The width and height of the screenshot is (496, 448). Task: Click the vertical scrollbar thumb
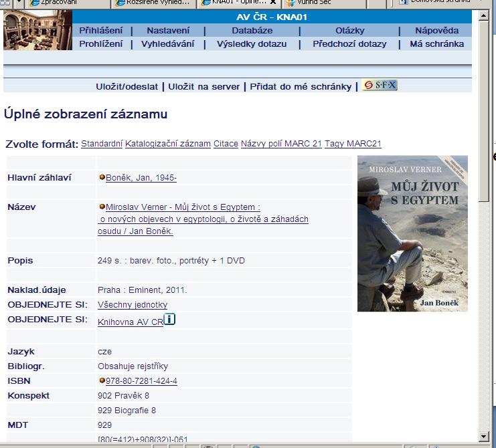(x=484, y=111)
